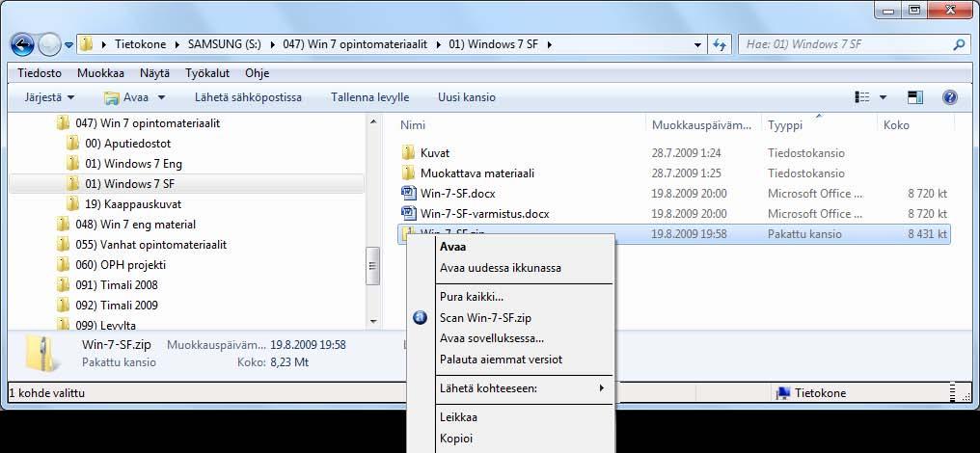Click the large zip folder details icon
980x453 pixels.
(x=42, y=355)
